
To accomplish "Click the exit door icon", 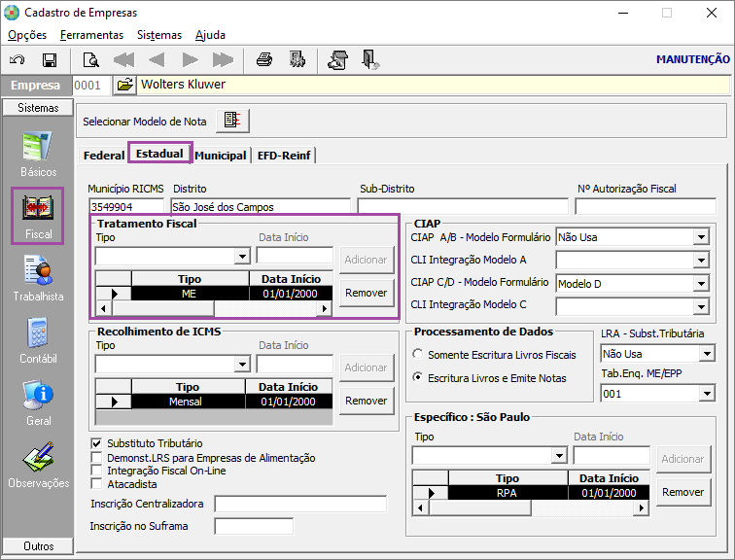I will click(x=370, y=60).
